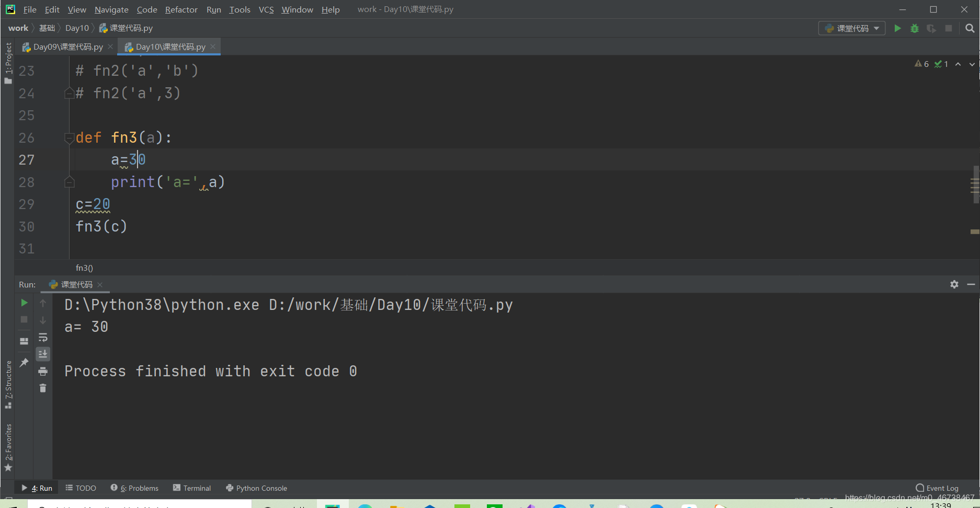Click the Down the stack trace arrow
Viewport: 980px width, 508px height.
(43, 320)
